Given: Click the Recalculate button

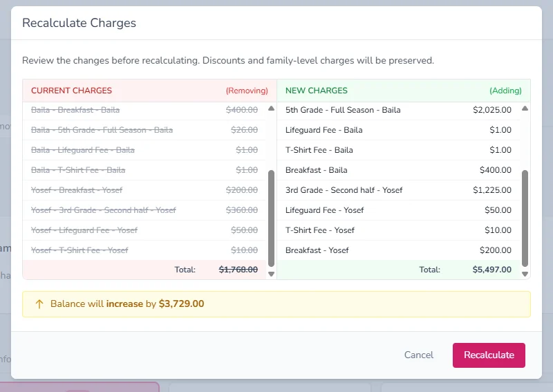Looking at the screenshot, I should (489, 355).
